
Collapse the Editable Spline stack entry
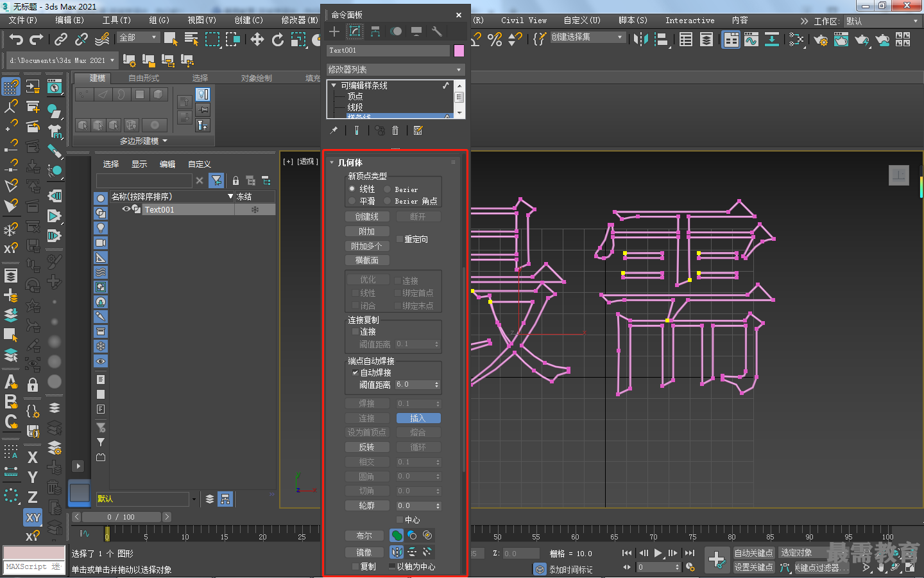(x=334, y=85)
